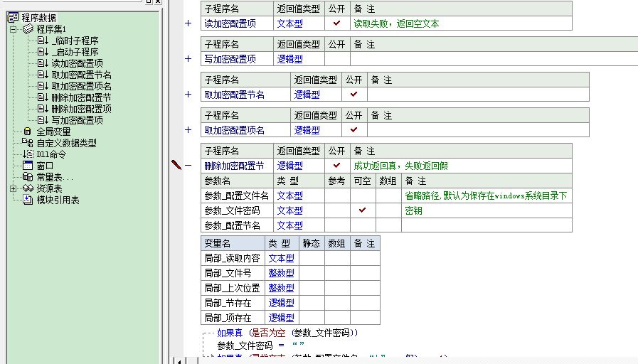Click the 取加密配置节名 name cell
Screen dimensions: 638x364
pyautogui.click(x=246, y=95)
